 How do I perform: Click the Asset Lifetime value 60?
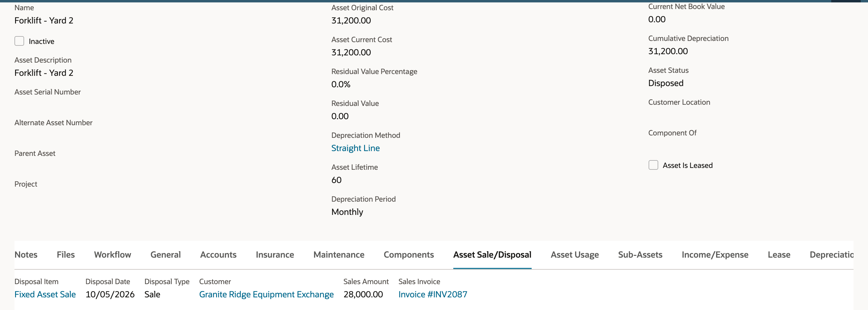(336, 180)
